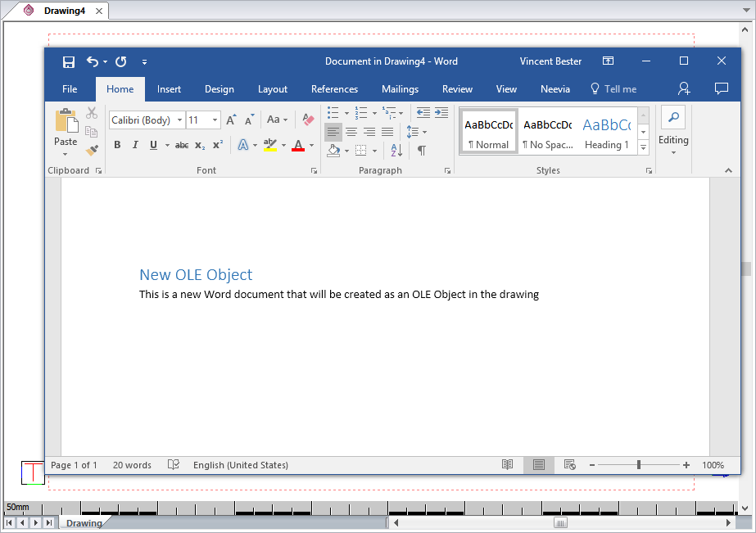This screenshot has height=533, width=756.
Task: Save the document using the floppy disk icon
Action: coord(69,61)
